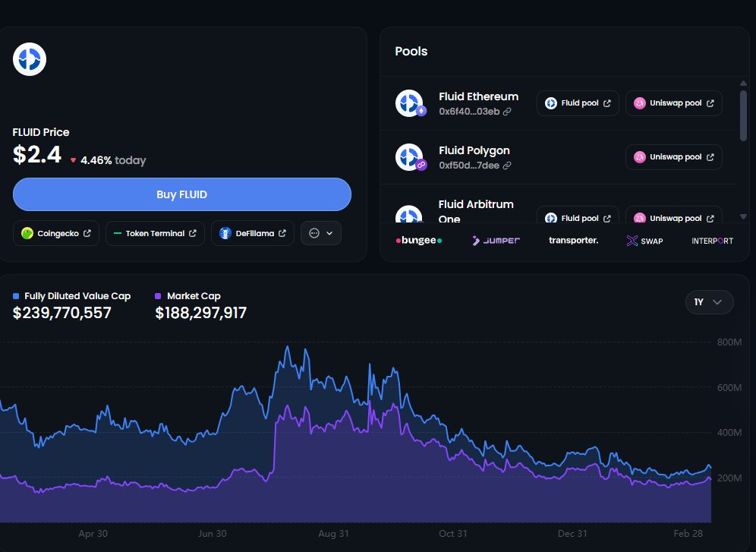
Task: Open the Interport logo
Action: [x=712, y=241]
